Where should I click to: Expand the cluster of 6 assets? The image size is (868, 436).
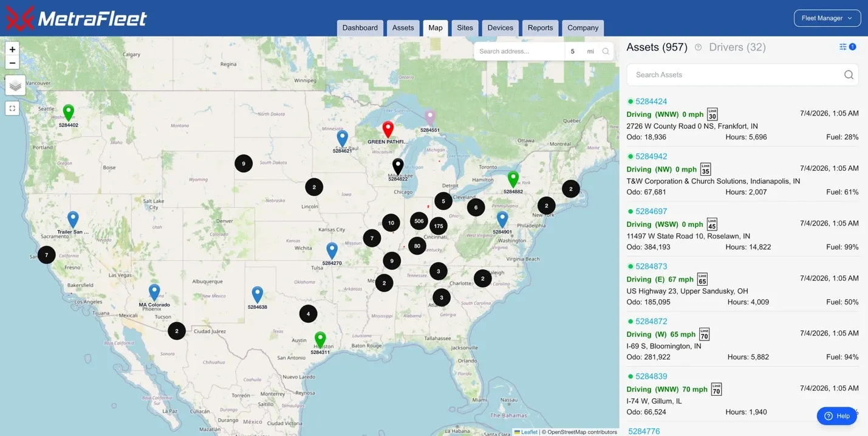pyautogui.click(x=476, y=207)
